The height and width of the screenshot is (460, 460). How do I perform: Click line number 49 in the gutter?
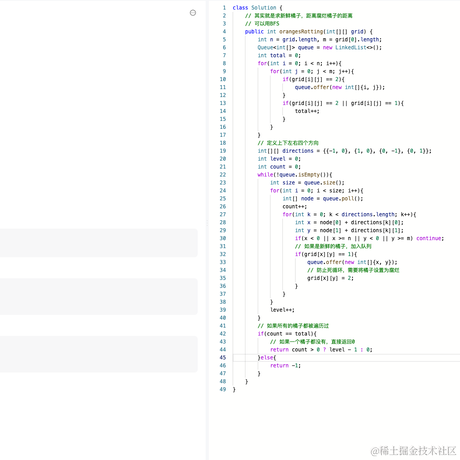(x=223, y=389)
